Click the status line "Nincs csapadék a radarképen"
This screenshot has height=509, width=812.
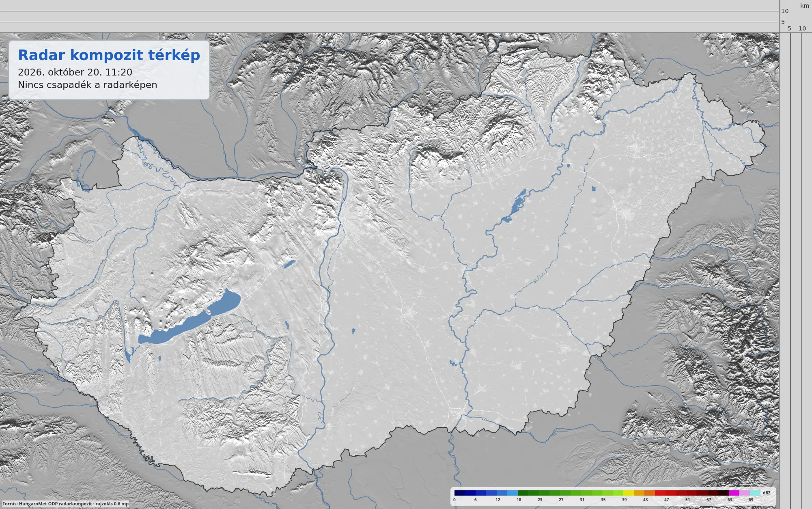[x=87, y=85]
